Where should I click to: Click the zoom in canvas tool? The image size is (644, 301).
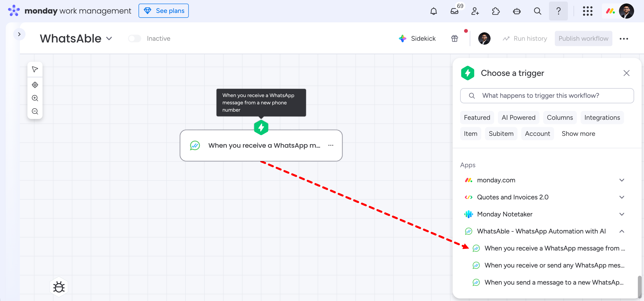35,98
